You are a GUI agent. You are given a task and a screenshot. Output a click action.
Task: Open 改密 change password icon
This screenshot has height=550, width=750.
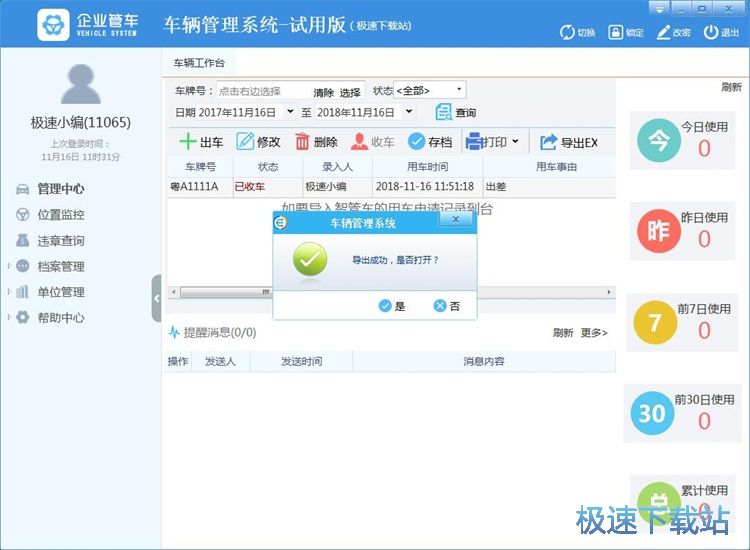pyautogui.click(x=663, y=32)
